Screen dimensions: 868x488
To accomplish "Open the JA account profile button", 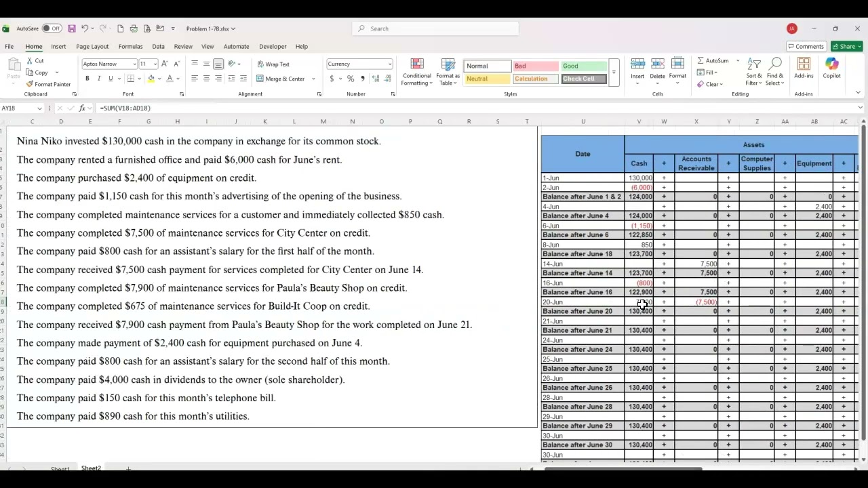I will click(x=792, y=28).
